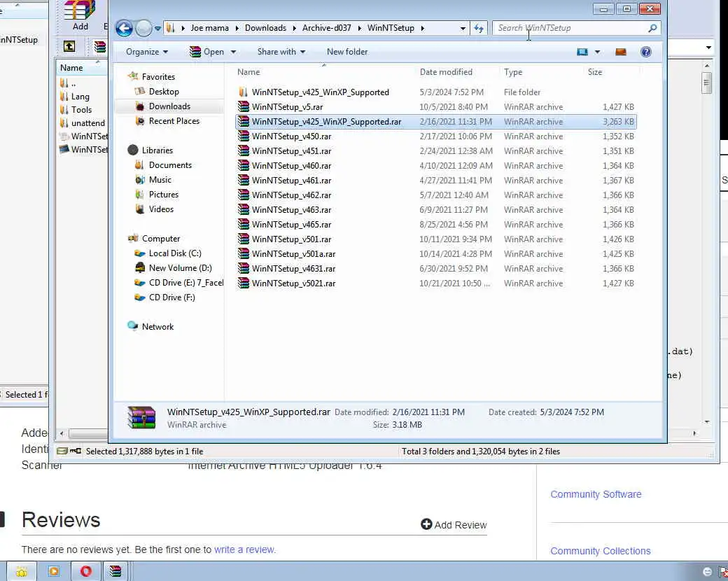
Task: Click WinRAR up one level icon
Action: (x=69, y=46)
